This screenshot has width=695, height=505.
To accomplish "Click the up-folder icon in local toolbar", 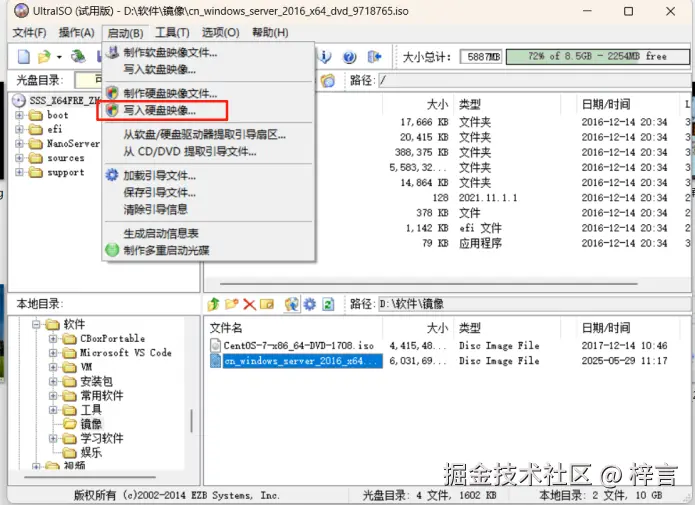I will point(214,304).
